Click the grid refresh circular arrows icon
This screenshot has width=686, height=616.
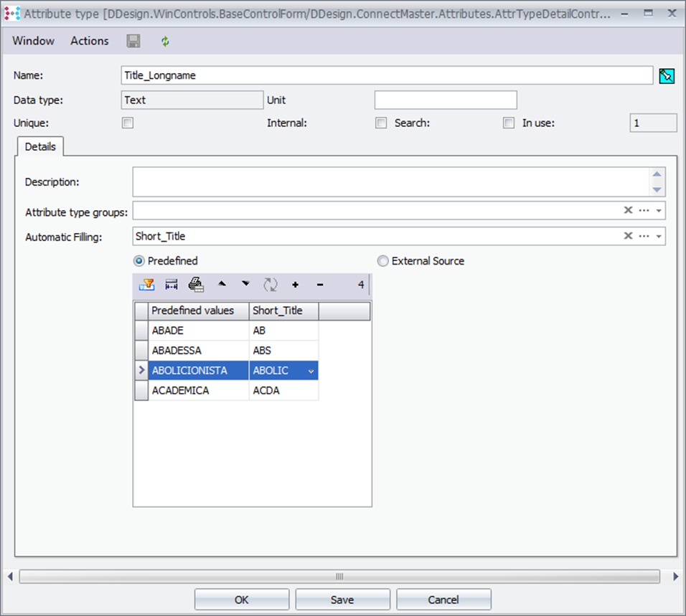[271, 285]
